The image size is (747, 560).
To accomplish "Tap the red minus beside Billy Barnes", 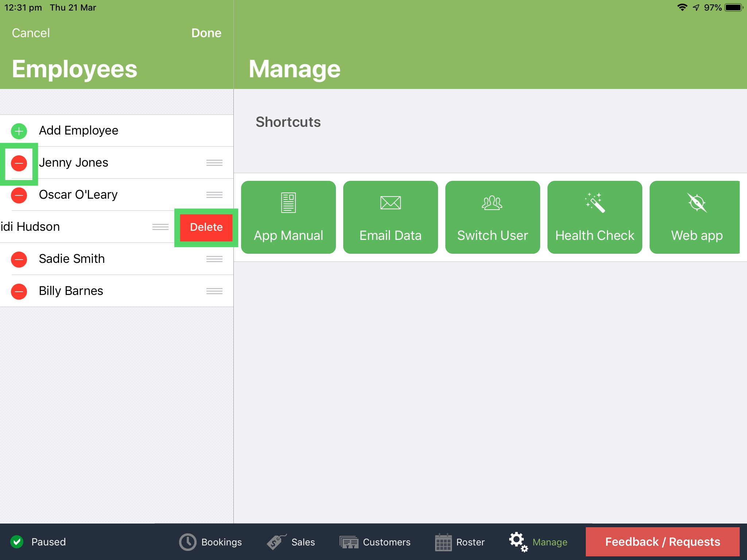I will [19, 291].
